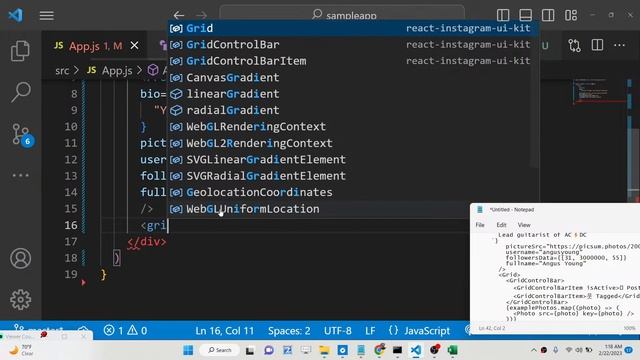Click the VS Code taskbar icon
The height and width of the screenshot is (360, 640).
coord(416,350)
